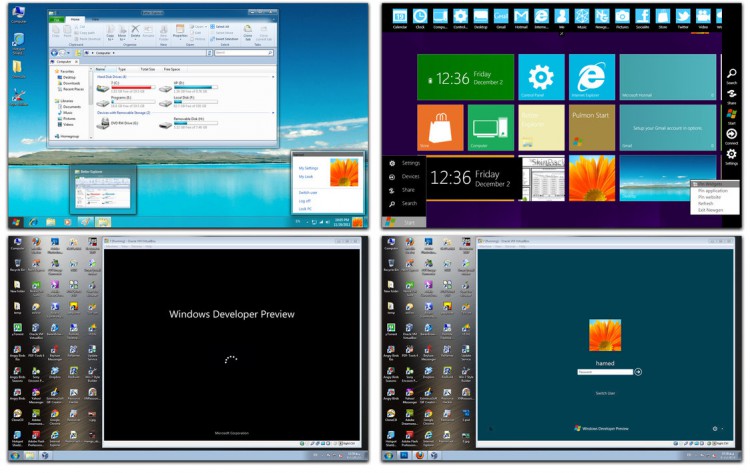Select the Computer document tab in Explorer
750x473 pixels.
click(64, 62)
